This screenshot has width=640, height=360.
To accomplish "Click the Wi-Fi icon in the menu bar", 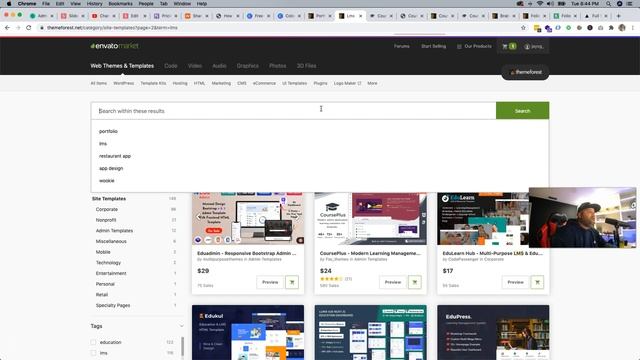I will click(540, 4).
